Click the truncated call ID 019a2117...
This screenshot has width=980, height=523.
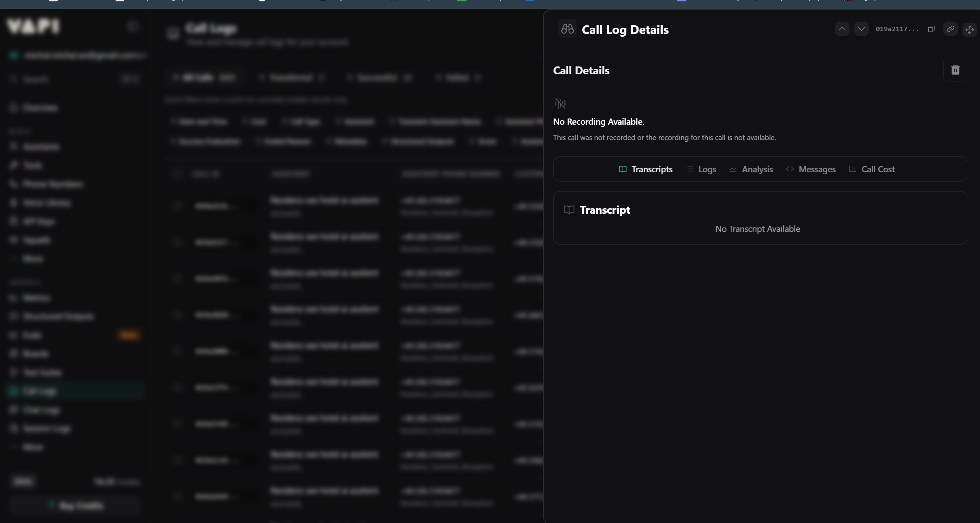tap(897, 29)
